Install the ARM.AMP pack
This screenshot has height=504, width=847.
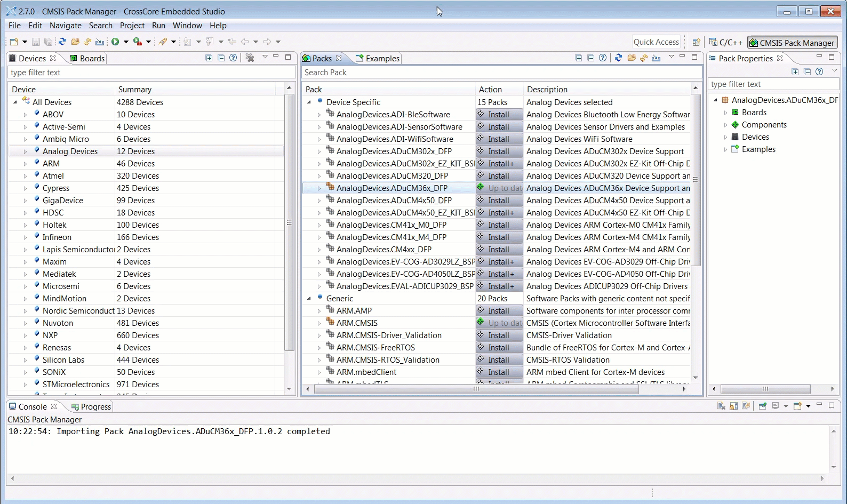(x=499, y=311)
